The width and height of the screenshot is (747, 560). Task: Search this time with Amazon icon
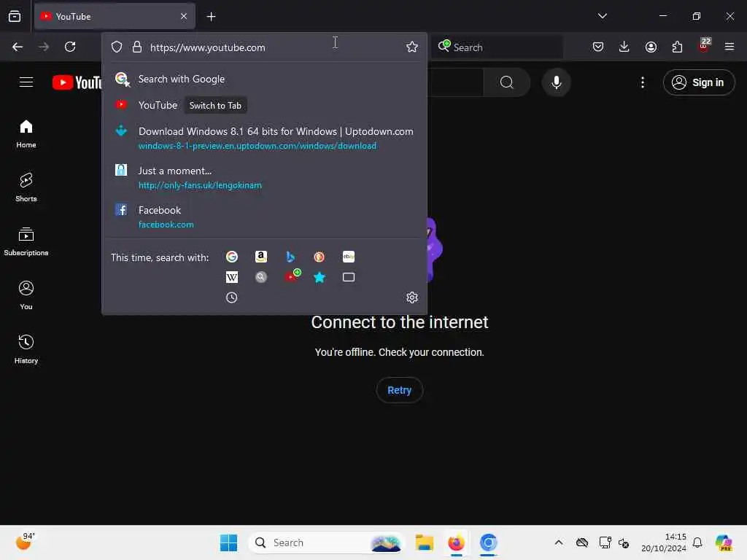pos(261,257)
